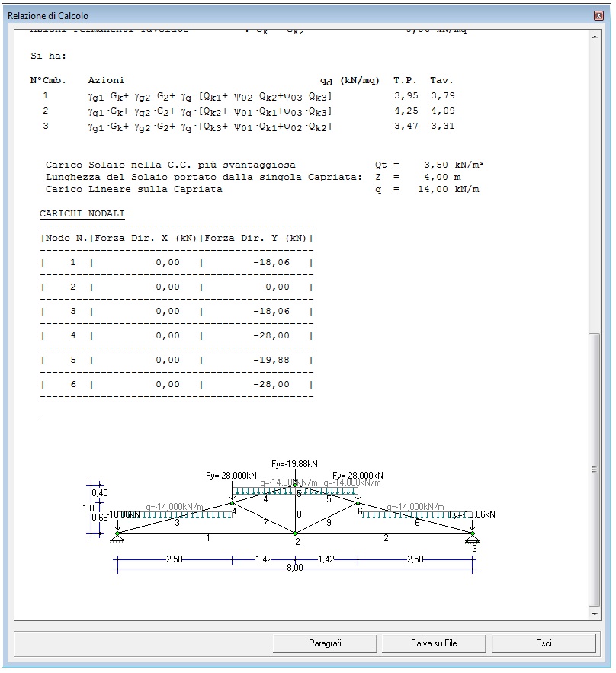Click the scrollbar down arrow
This screenshot has height=673, width=616.
(x=595, y=614)
